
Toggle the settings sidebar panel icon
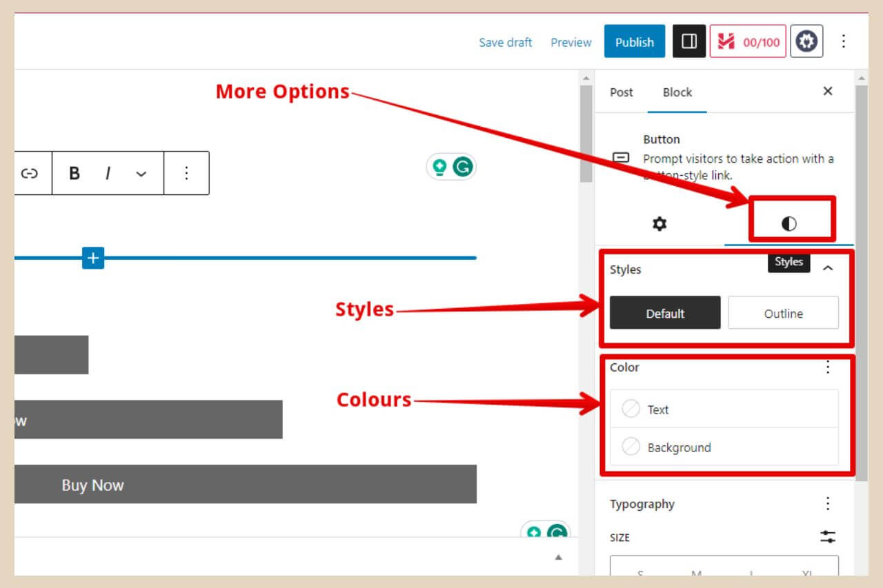(x=689, y=42)
